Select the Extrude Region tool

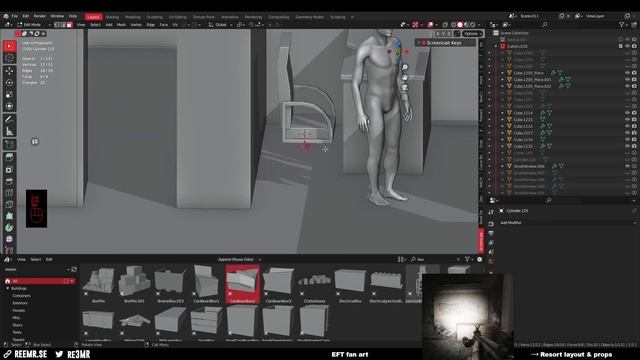(x=9, y=158)
